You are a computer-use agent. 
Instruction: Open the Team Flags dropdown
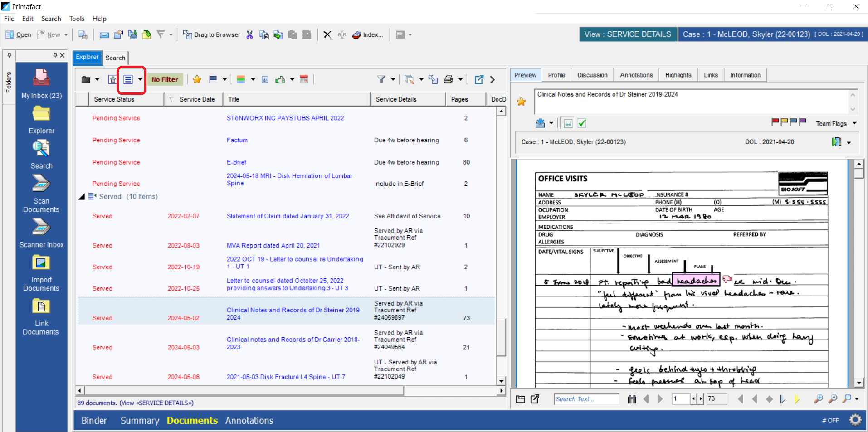coord(854,123)
